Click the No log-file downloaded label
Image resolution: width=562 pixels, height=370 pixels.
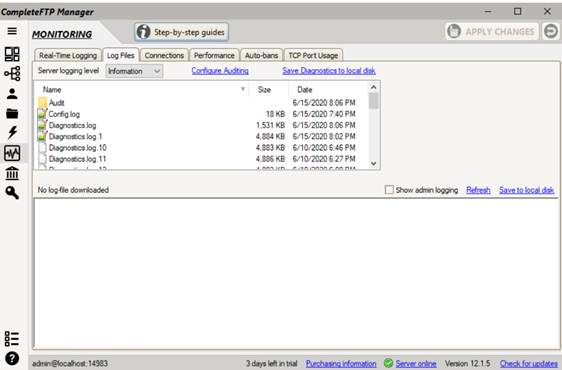[x=73, y=190]
